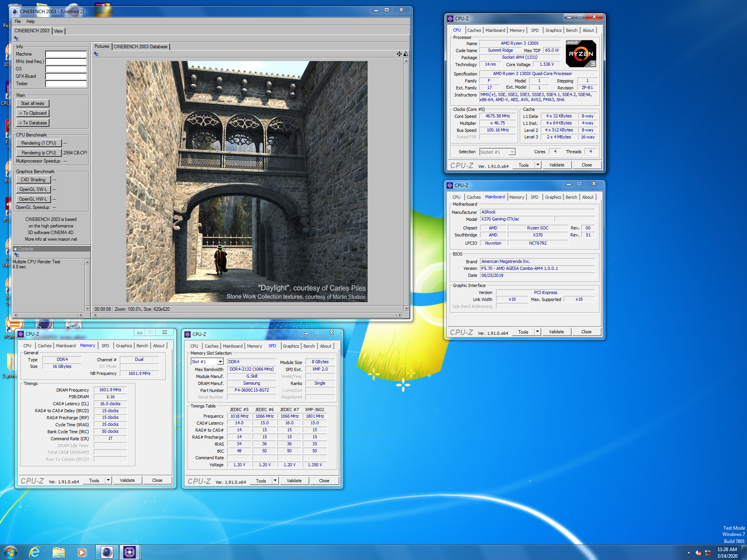Start the OpenGL SW-L test
The width and height of the screenshot is (747, 560).
click(x=33, y=189)
